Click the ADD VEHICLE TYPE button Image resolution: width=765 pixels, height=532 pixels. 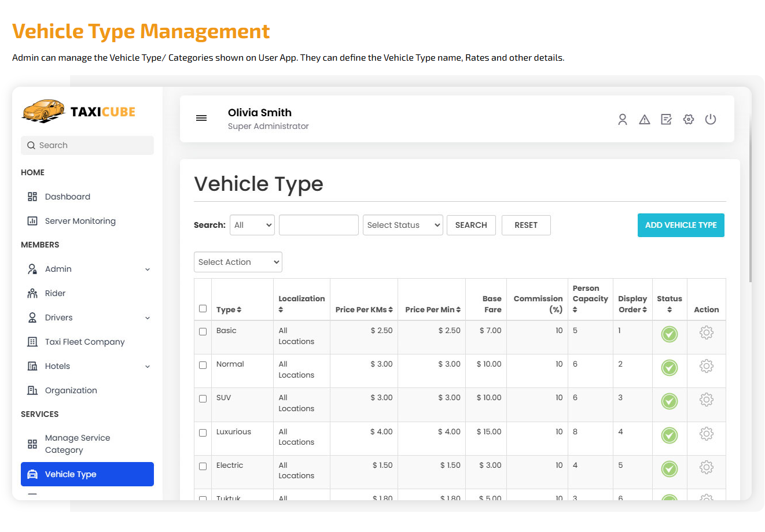coord(681,225)
